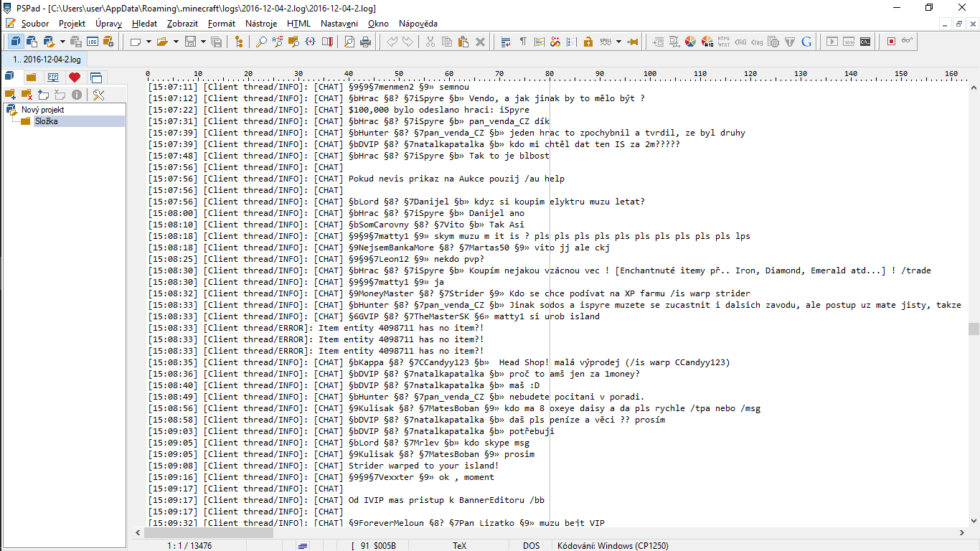Toggle the read-only padlock icon

click(588, 42)
